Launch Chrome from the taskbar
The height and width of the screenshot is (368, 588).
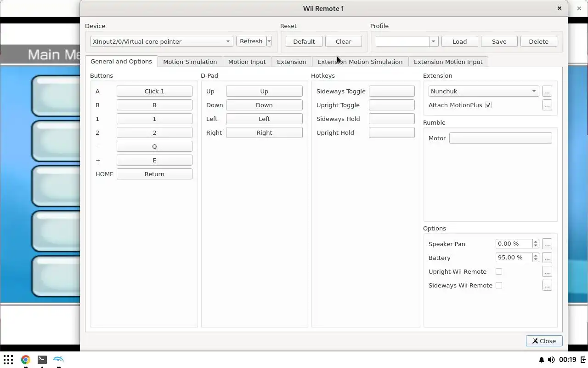tap(25, 360)
